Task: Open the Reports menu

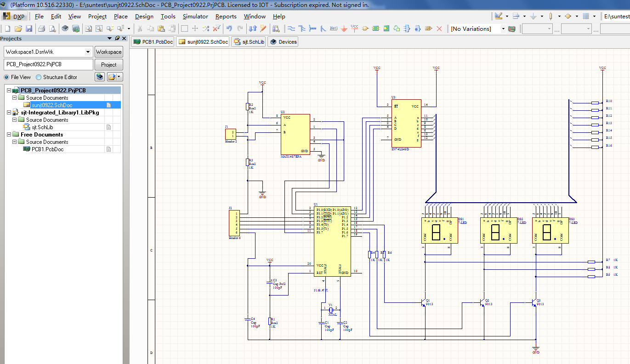Action: click(x=226, y=16)
